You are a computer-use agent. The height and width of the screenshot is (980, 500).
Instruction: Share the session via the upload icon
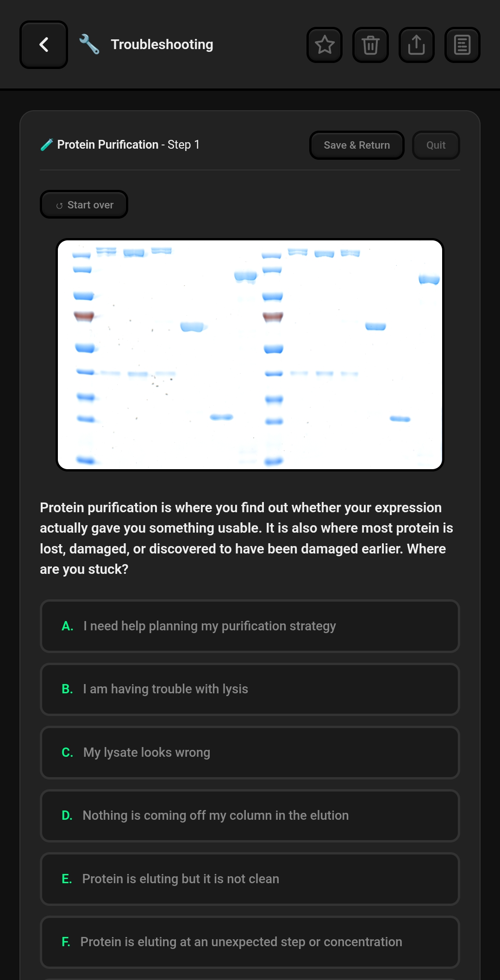416,44
